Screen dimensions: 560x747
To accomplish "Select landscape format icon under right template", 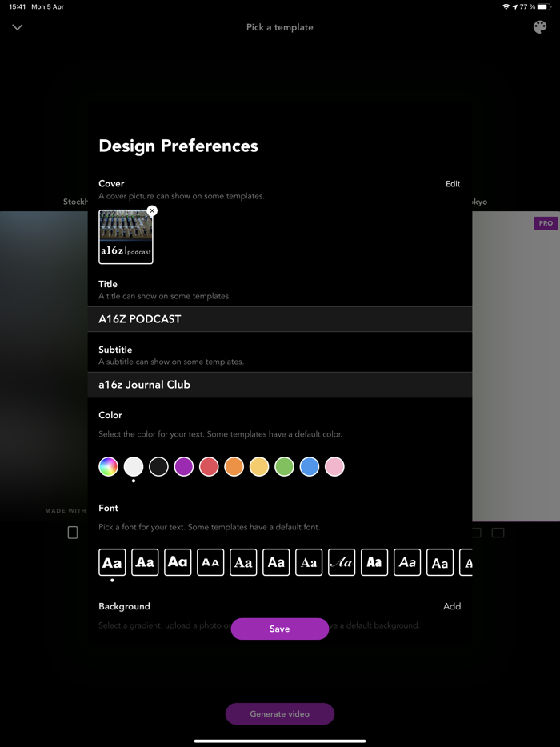I will 498,533.
